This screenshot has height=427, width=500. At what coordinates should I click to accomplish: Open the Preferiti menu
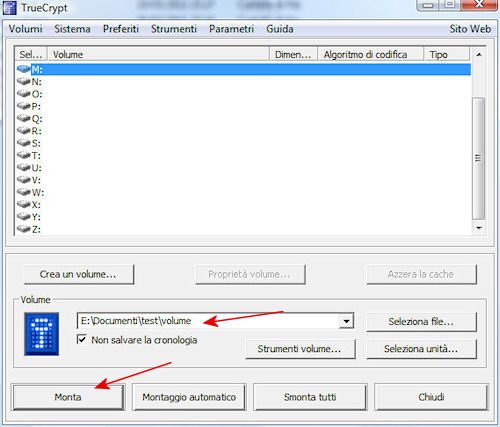tap(121, 29)
